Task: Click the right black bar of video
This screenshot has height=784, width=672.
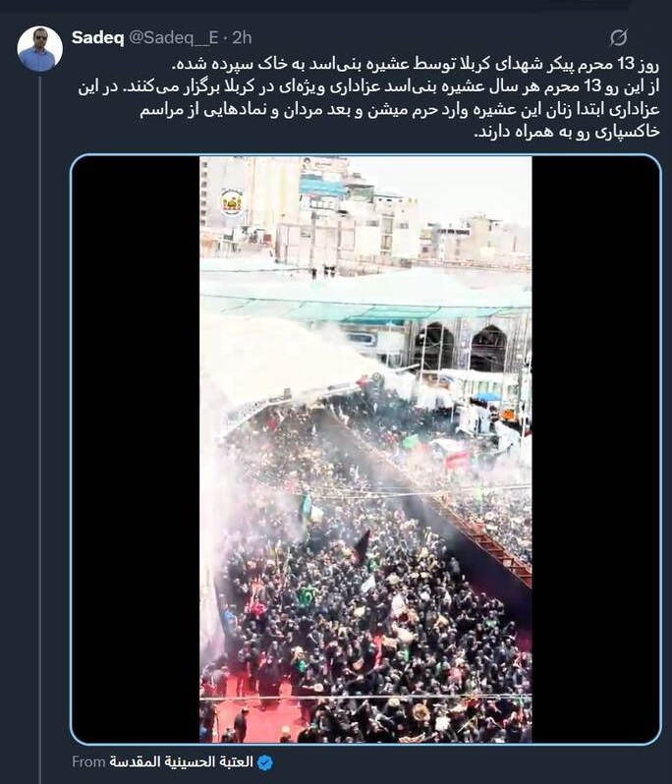Action: pos(595,449)
